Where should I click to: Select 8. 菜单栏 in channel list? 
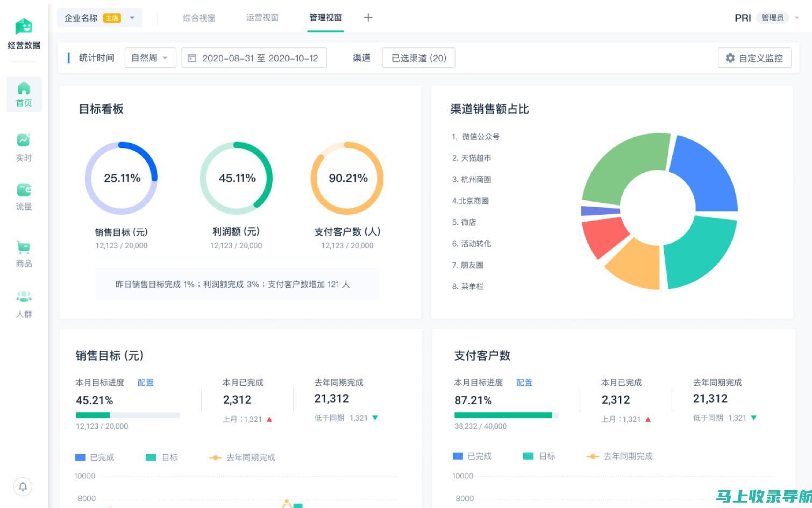coord(468,287)
